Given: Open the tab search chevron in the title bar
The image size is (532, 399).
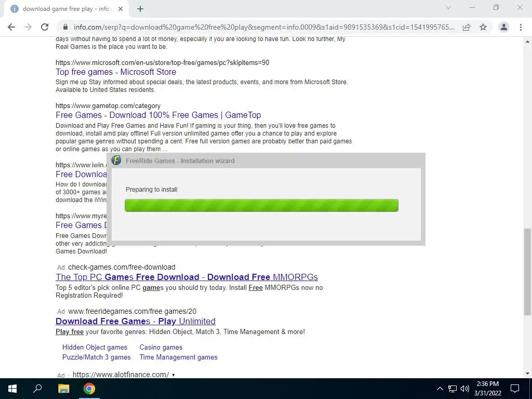Looking at the screenshot, I should [x=448, y=7].
